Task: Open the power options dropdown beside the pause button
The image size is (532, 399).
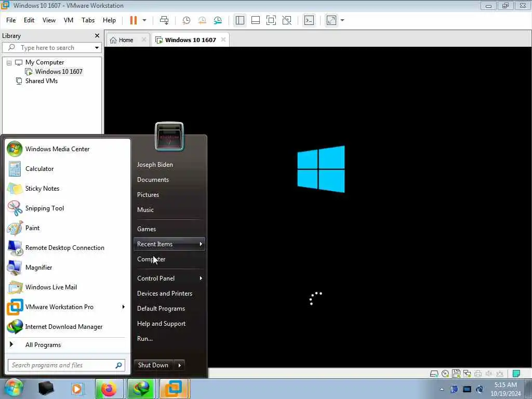Action: (144, 20)
